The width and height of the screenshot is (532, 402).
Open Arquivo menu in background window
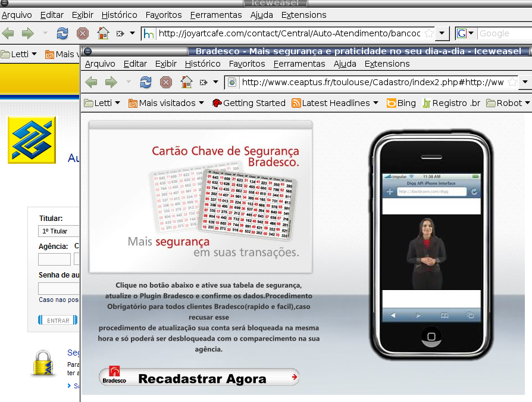click(x=17, y=15)
